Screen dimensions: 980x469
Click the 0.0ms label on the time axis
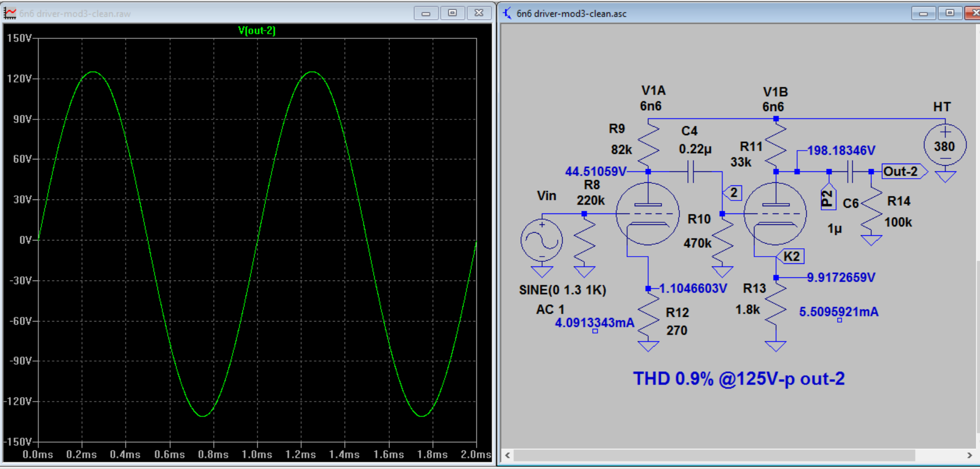point(37,454)
